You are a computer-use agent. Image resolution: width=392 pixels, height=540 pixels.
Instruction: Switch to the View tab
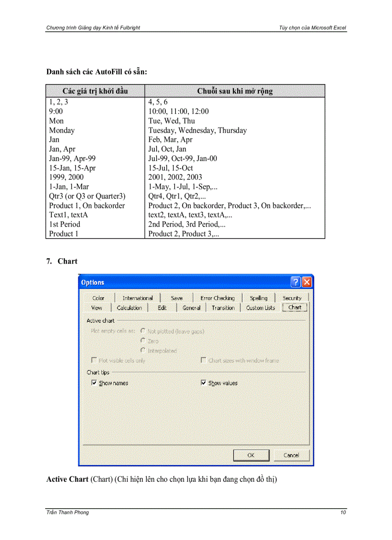pos(97,307)
